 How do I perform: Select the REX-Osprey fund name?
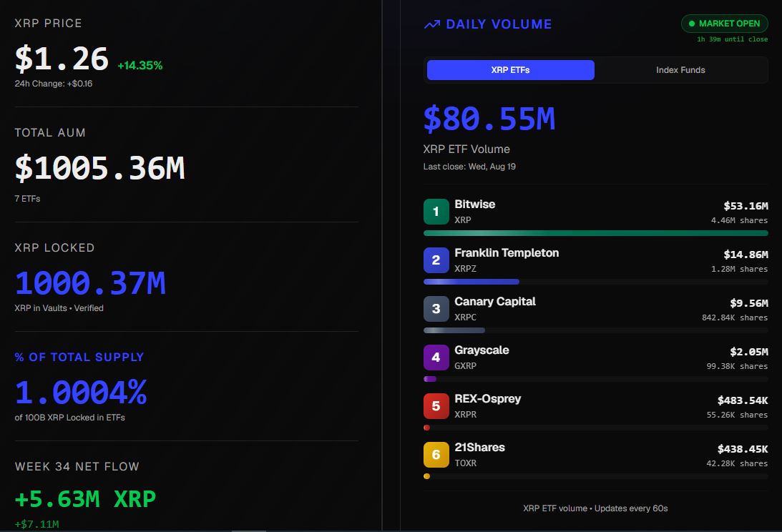click(488, 398)
